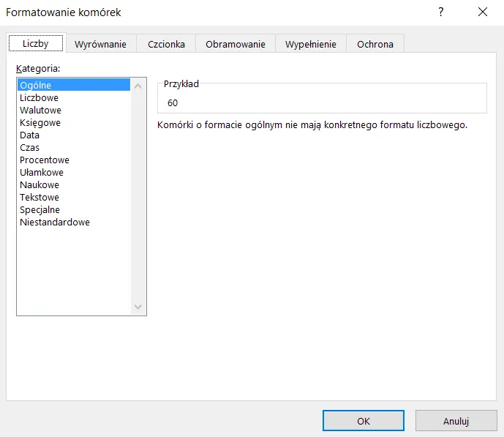
Task: Choose the Czas category
Action: click(x=30, y=148)
